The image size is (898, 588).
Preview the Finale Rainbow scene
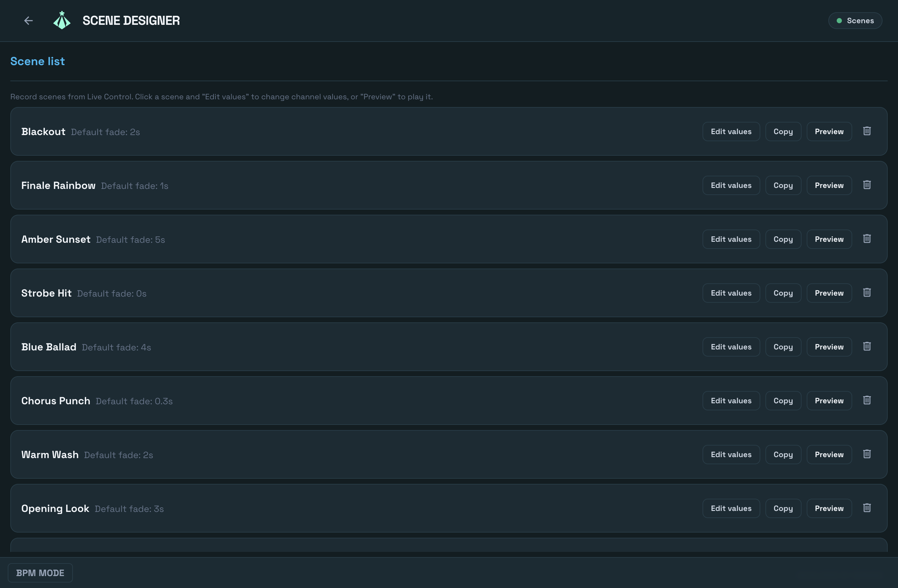point(829,186)
